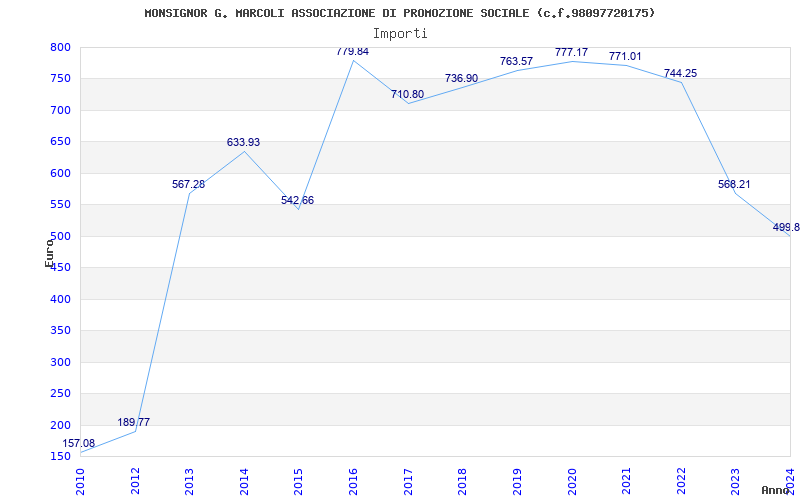Viewport: 800px width, 500px height.
Task: Select the 710.80 value label
Action: (x=407, y=94)
